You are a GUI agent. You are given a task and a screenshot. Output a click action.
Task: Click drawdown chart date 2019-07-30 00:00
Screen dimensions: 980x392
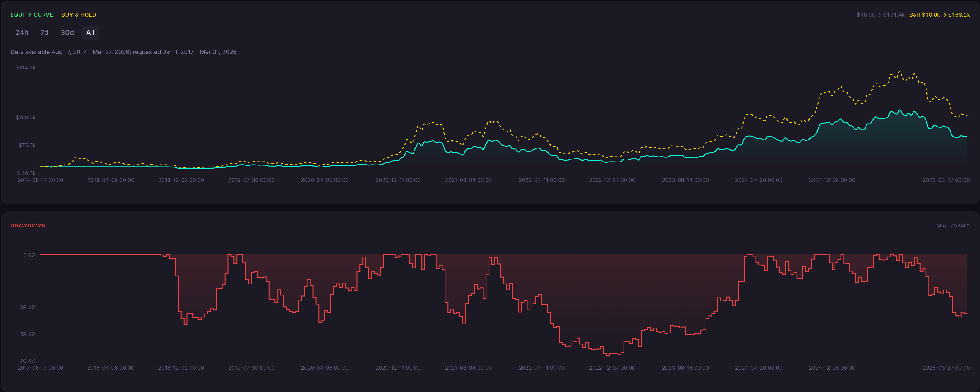(x=252, y=368)
